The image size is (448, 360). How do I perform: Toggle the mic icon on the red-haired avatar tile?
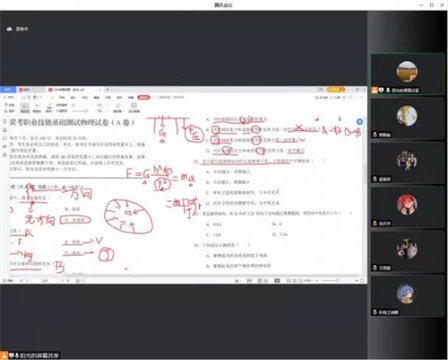pos(375,223)
